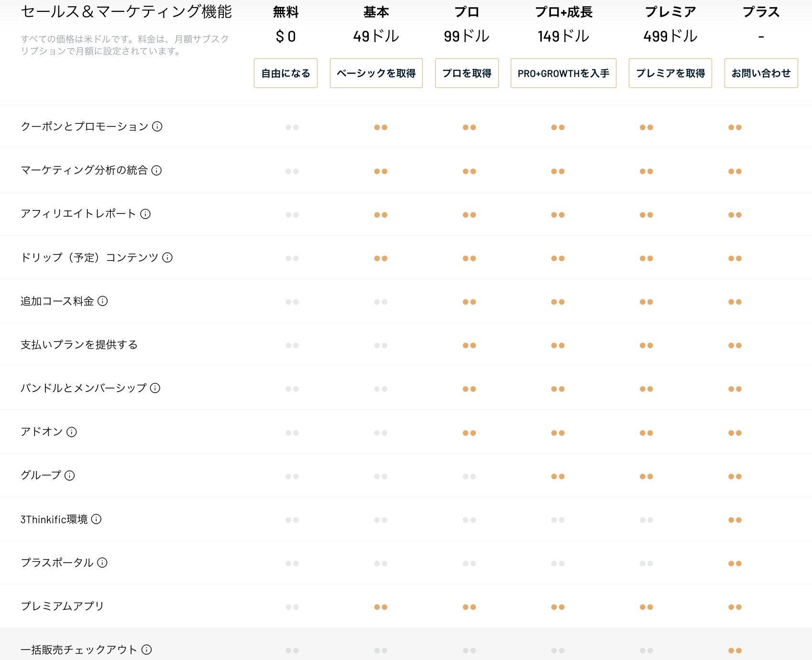Choose the PRO+GROWTHを入手 button
Screen dimensions: 812x660
pyautogui.click(x=563, y=73)
